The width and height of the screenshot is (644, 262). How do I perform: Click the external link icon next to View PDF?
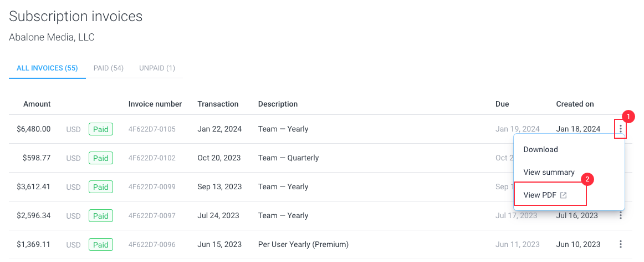[564, 195]
